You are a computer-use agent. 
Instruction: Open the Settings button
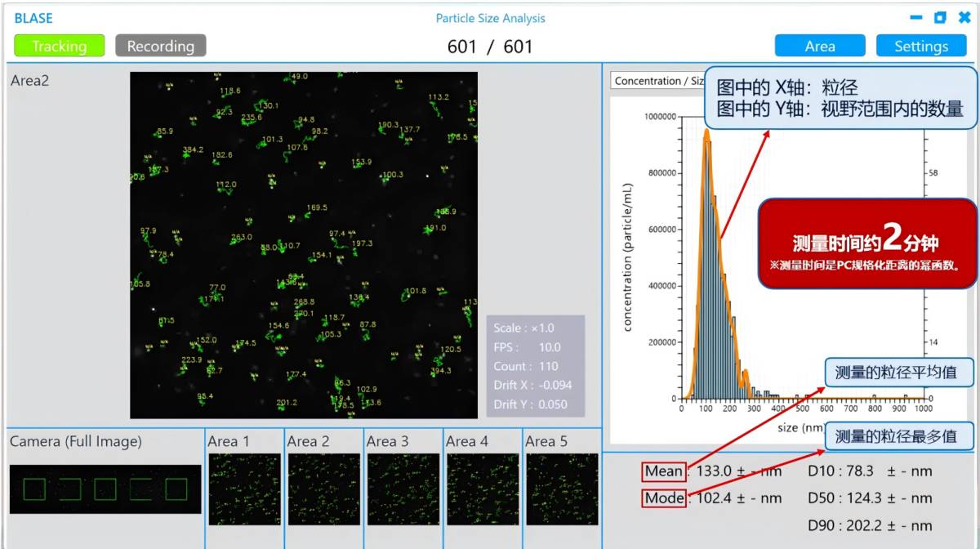[x=921, y=46]
